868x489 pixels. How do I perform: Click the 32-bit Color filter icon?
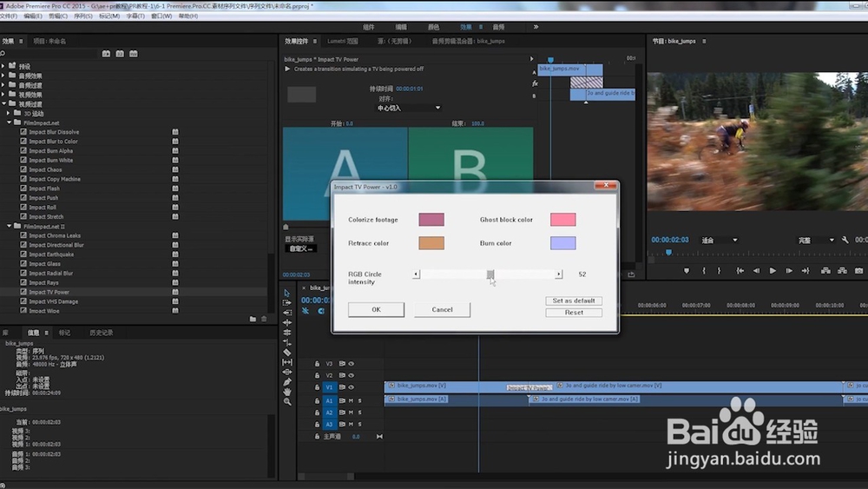coord(120,54)
